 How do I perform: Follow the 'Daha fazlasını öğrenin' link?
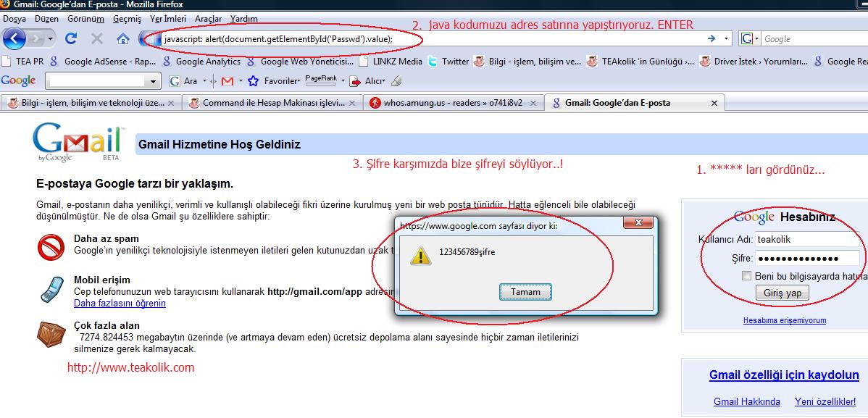pos(120,304)
